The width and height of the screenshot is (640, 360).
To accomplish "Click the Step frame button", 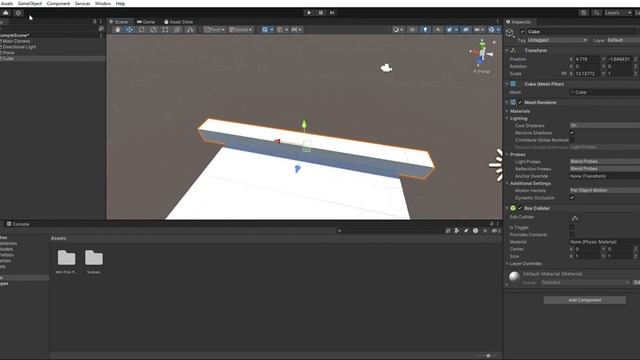I will 332,13.
